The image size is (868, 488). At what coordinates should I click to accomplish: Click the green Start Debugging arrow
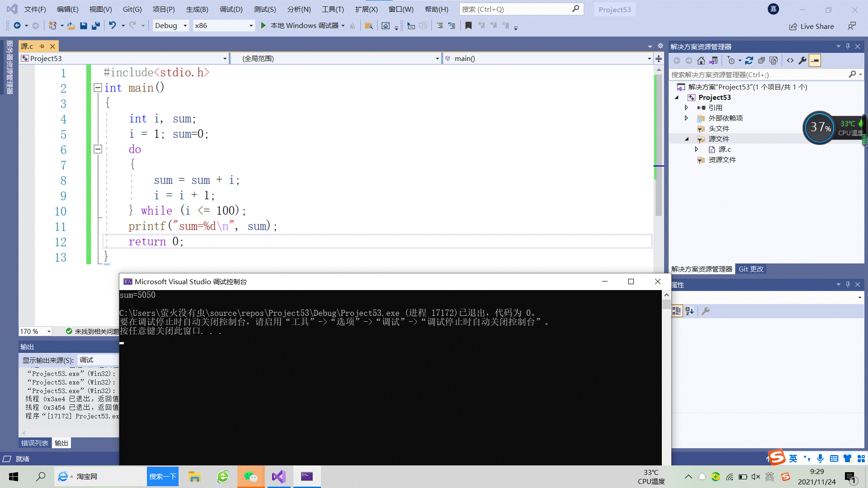click(x=264, y=26)
